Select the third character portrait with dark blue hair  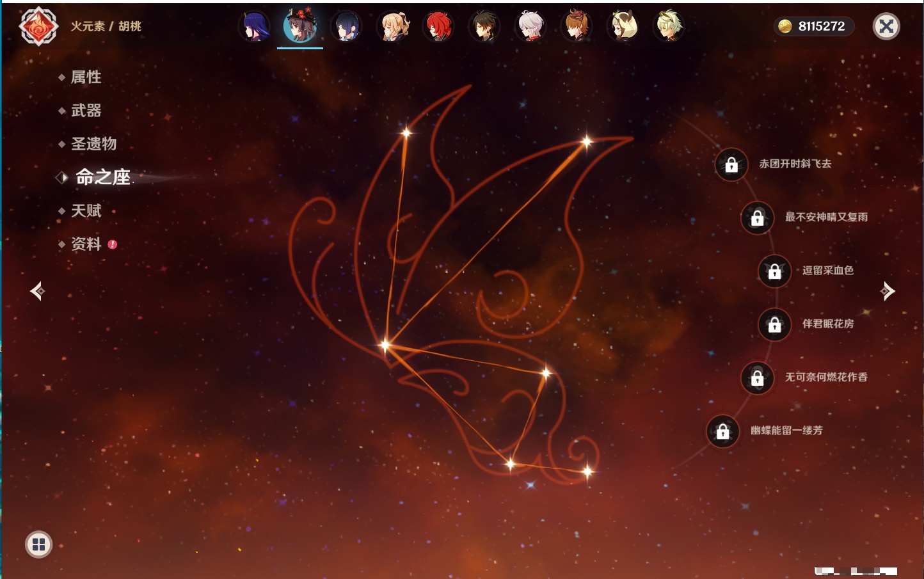coord(346,26)
